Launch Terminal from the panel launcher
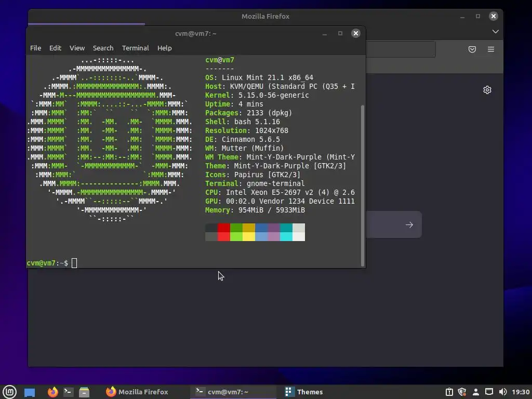The height and width of the screenshot is (399, 532). coord(68,392)
